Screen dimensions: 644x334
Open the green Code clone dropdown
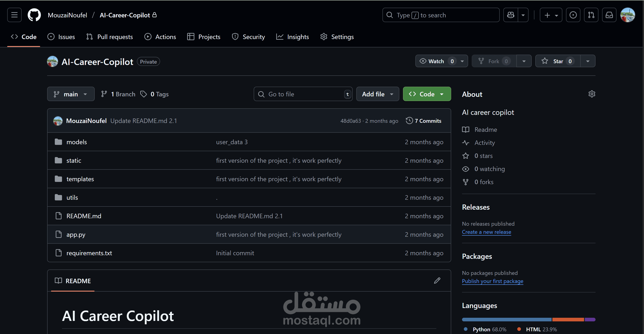tap(427, 94)
